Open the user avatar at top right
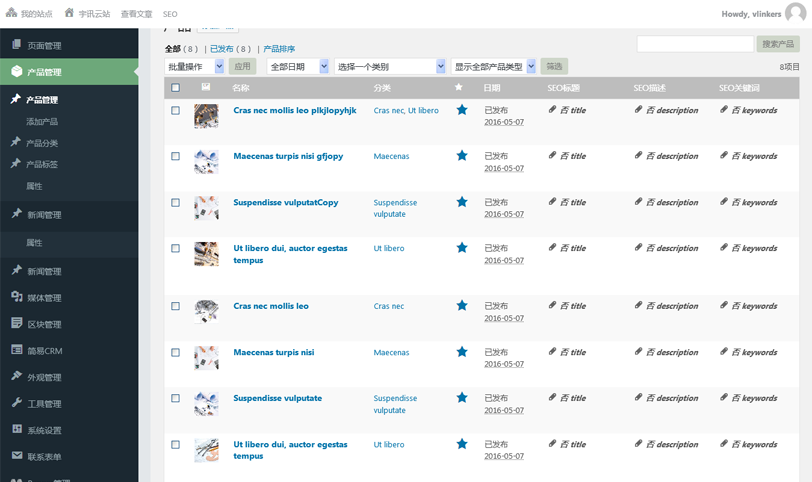The image size is (812, 482). pos(795,13)
